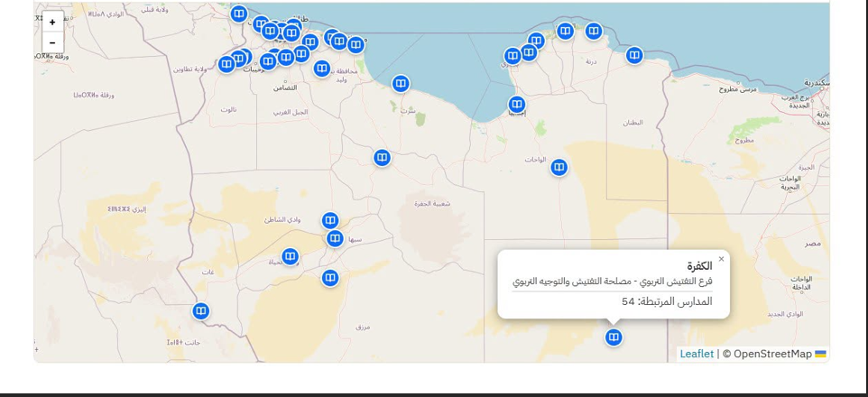
Task: Select the coastal marker north of درنة
Action: [594, 31]
